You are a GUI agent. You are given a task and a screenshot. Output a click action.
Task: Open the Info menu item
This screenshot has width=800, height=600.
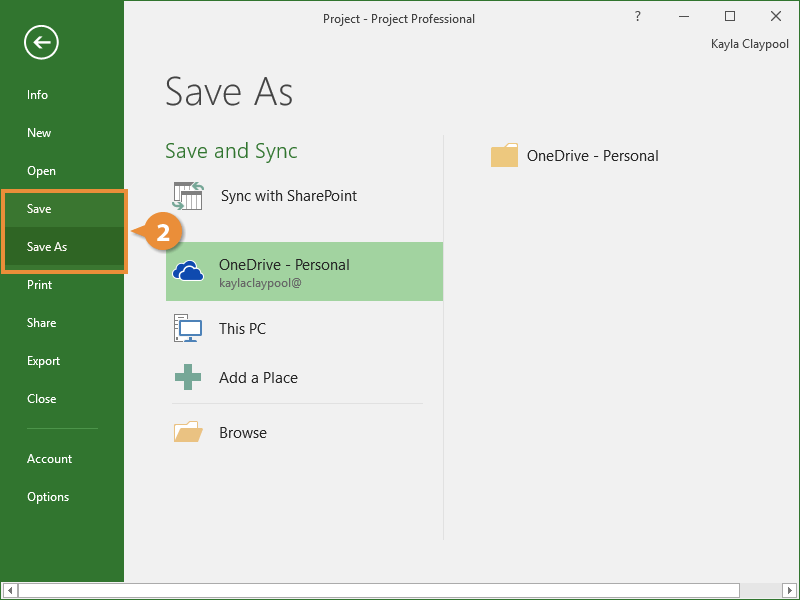38,95
